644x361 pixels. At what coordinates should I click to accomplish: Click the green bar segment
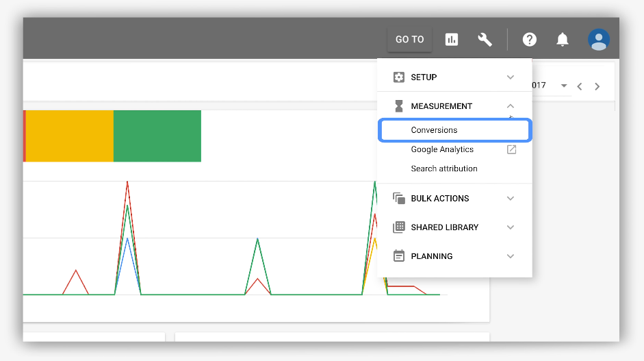[157, 136]
